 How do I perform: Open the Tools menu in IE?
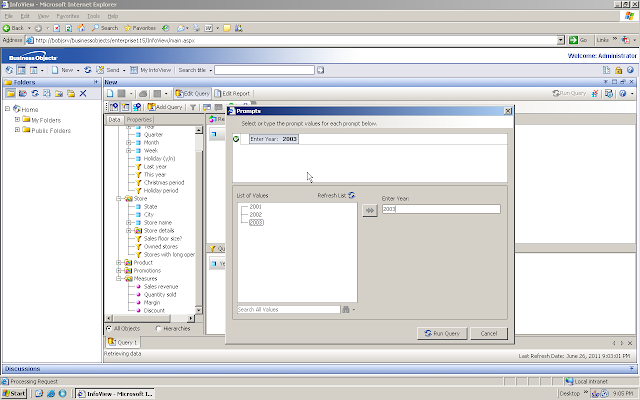pyautogui.click(x=93, y=16)
